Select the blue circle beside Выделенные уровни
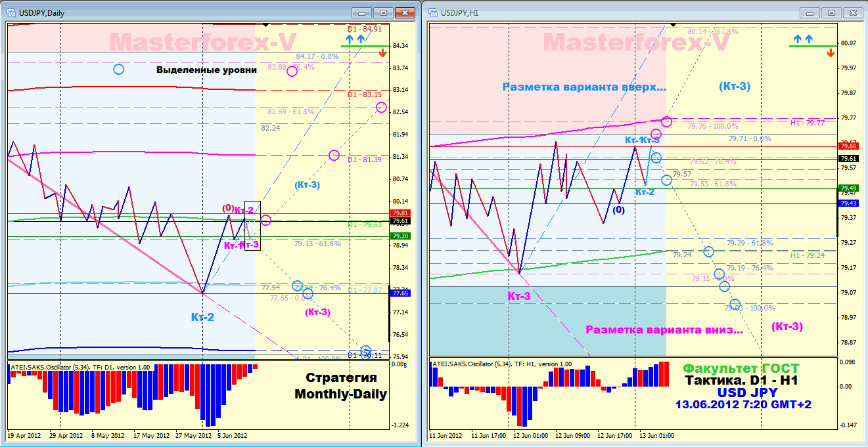The height and width of the screenshot is (447, 868). (x=118, y=69)
